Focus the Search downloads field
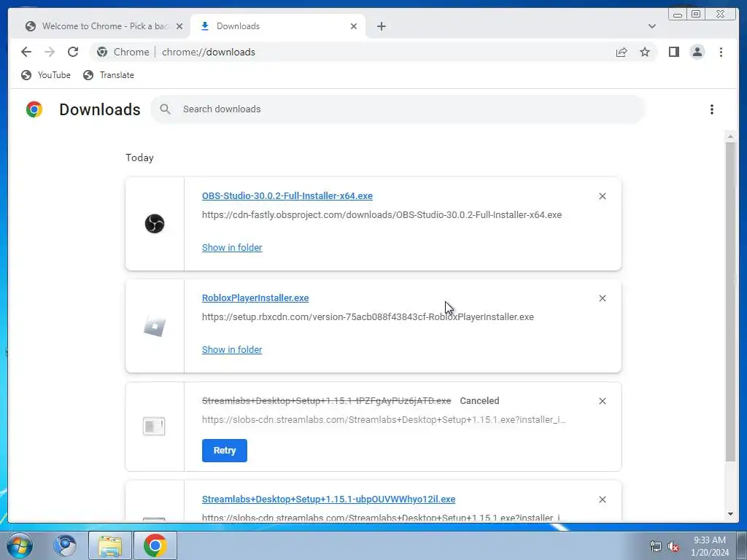Viewport: 747px width, 560px height. pos(398,109)
